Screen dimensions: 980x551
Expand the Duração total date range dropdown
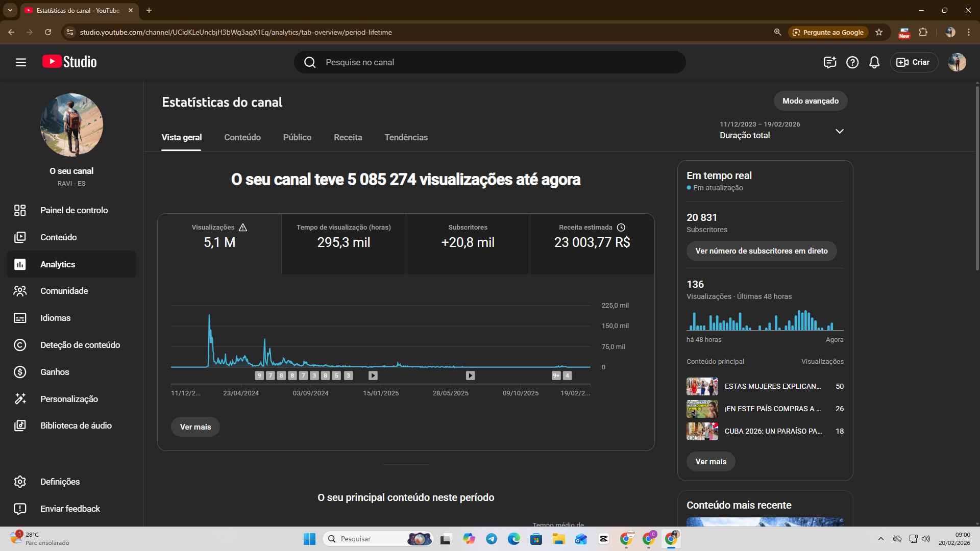(x=839, y=131)
